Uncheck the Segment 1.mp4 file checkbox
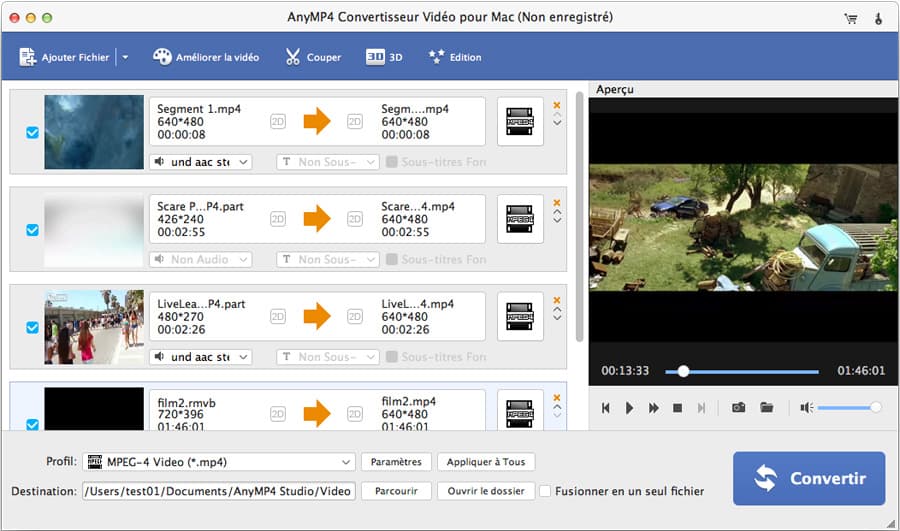 coord(32,132)
